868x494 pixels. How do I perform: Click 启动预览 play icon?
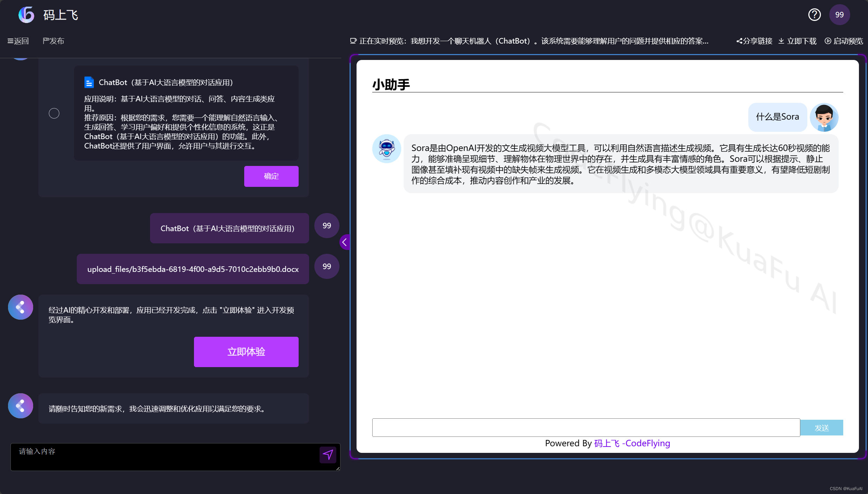point(828,41)
